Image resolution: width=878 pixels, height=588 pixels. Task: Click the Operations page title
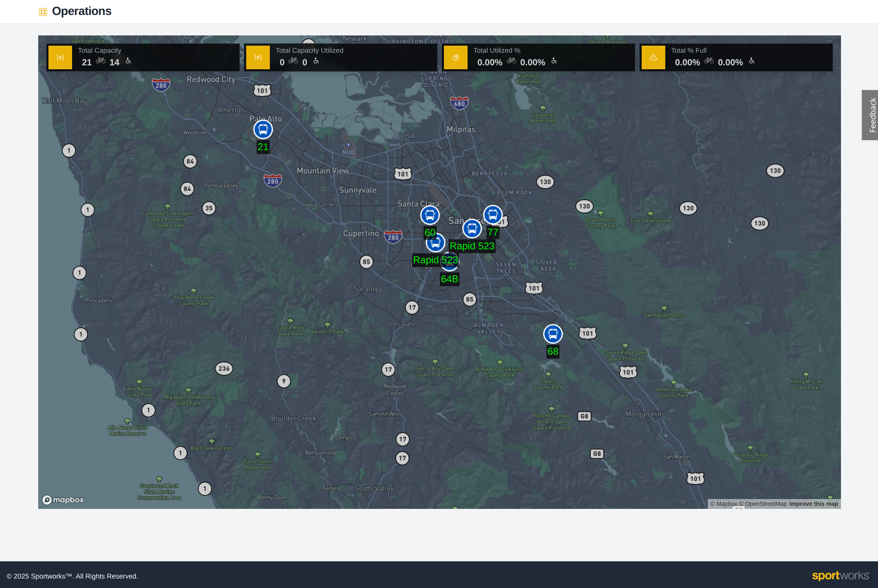point(82,11)
